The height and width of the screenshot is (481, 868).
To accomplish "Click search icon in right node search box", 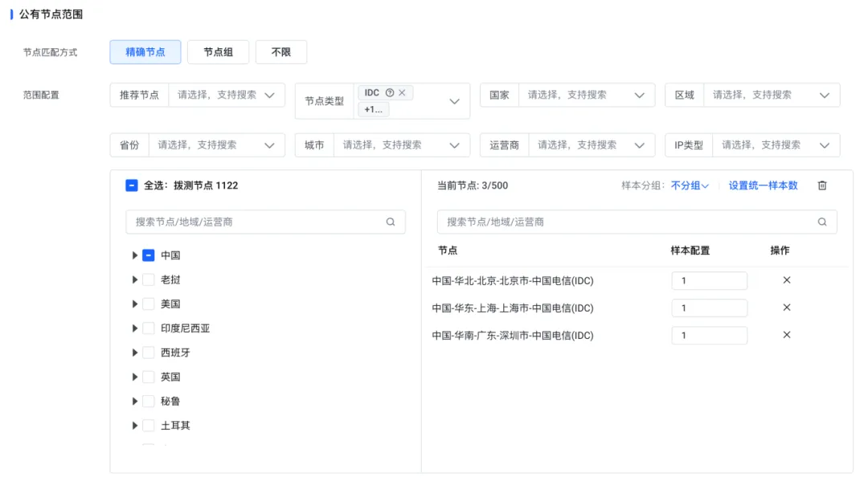I will 822,222.
